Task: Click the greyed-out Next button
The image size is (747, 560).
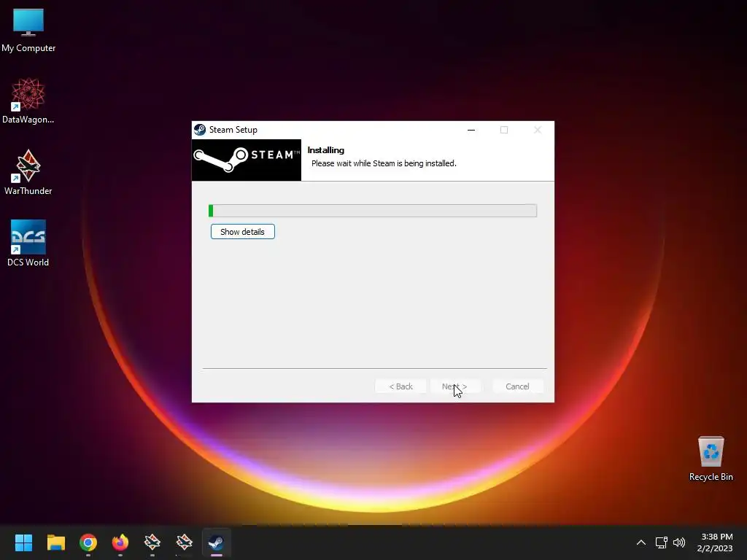Action: click(454, 386)
